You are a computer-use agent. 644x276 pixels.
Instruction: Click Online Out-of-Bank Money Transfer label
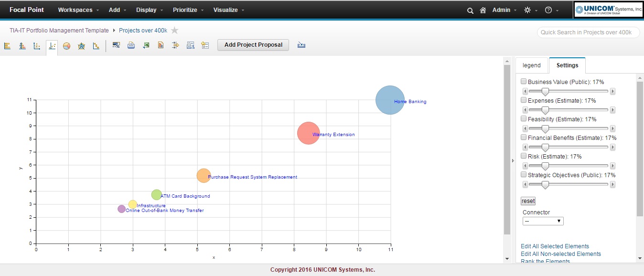165,211
